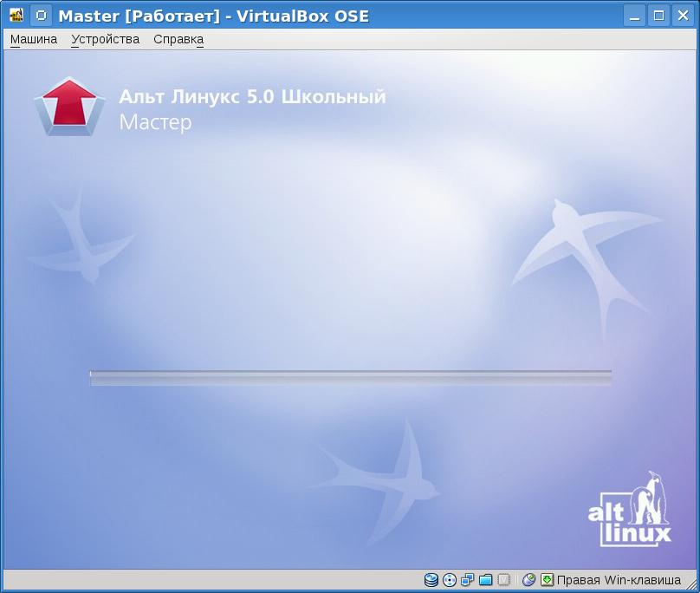Open shared folders from status bar icon
Screen dimensions: 700x593
[485, 580]
